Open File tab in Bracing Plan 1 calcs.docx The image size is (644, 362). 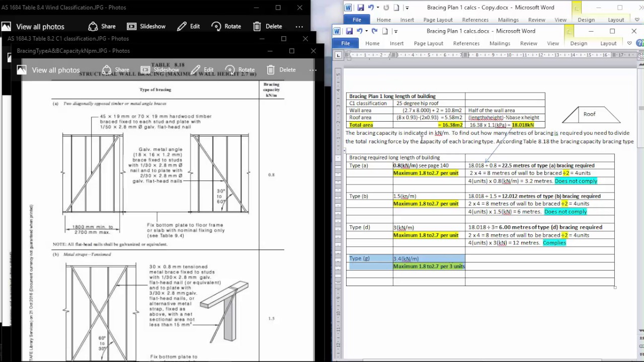(346, 43)
